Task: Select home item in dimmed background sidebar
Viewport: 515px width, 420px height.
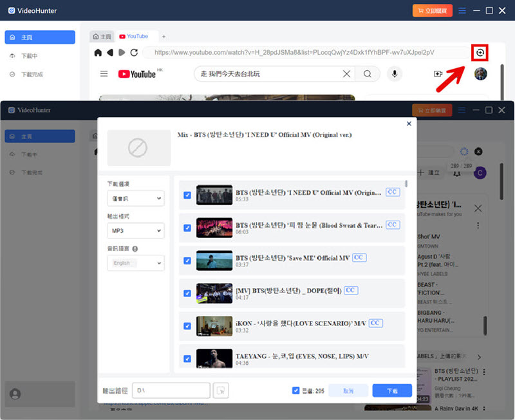Action: 40,136
